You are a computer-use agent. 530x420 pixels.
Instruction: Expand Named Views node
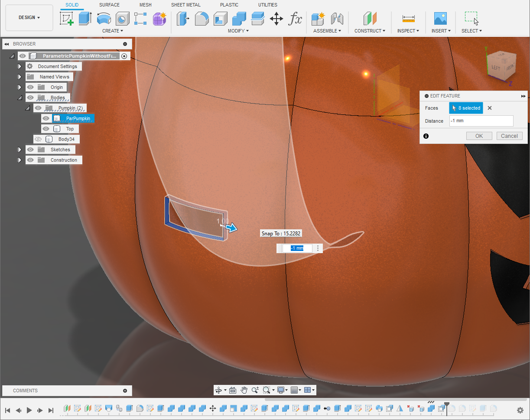point(20,77)
